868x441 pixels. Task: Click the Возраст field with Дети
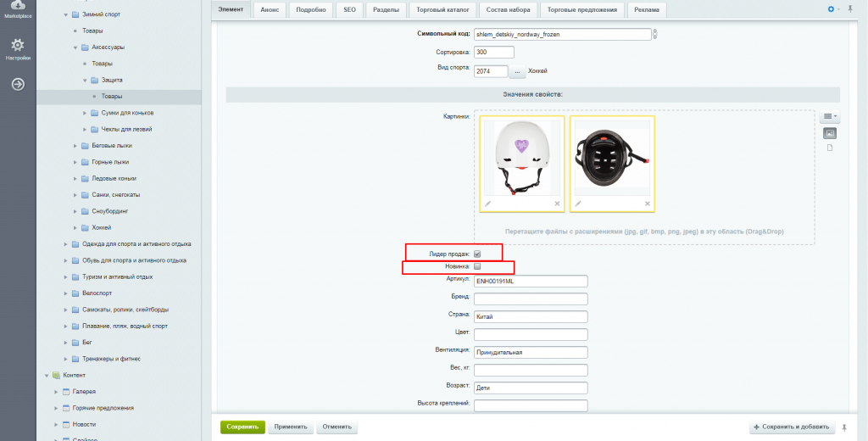coord(531,388)
